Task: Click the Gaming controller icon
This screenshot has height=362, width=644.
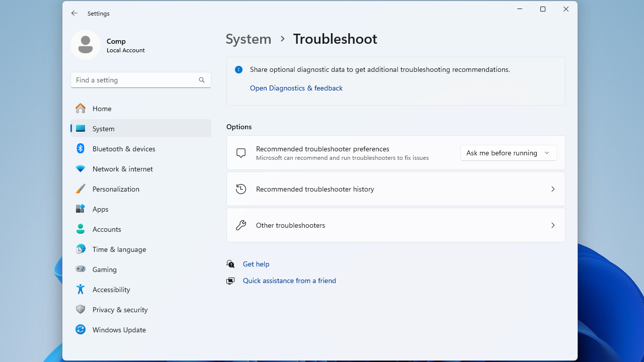Action: [x=80, y=269]
